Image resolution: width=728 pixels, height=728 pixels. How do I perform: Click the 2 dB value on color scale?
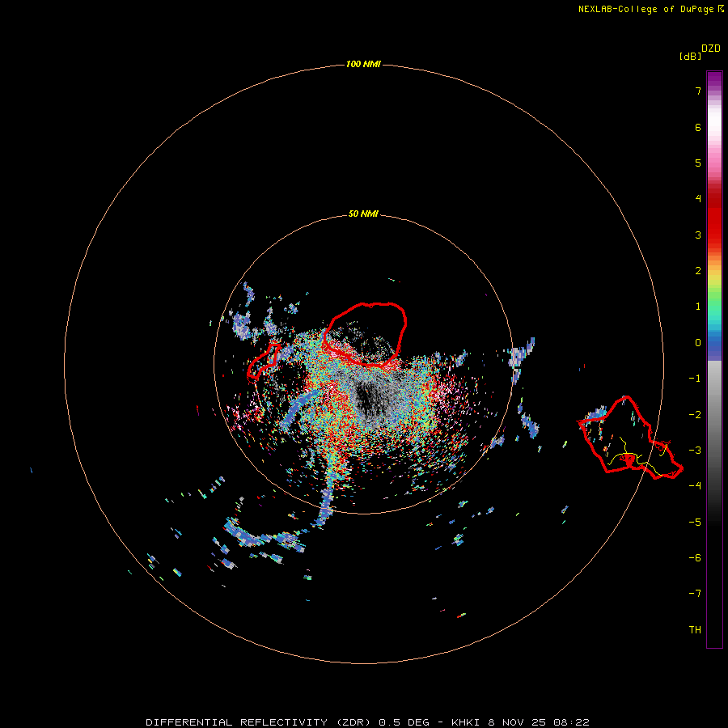click(x=698, y=271)
